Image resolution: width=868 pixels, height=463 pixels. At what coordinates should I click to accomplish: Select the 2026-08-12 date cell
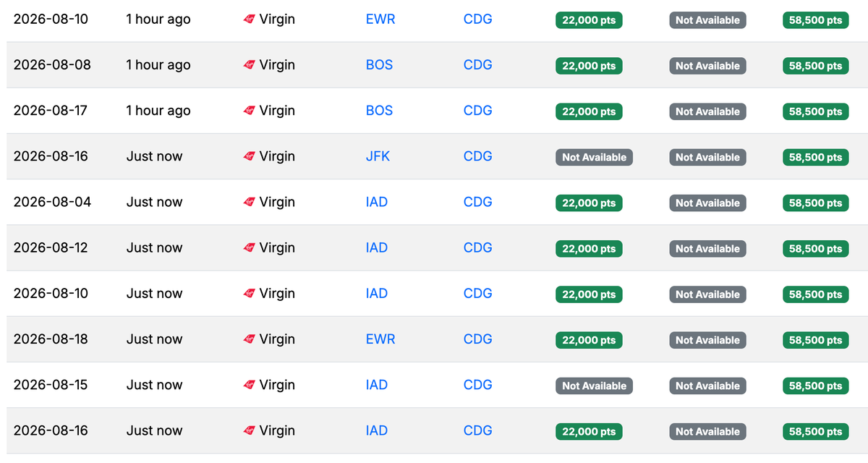[x=51, y=248]
